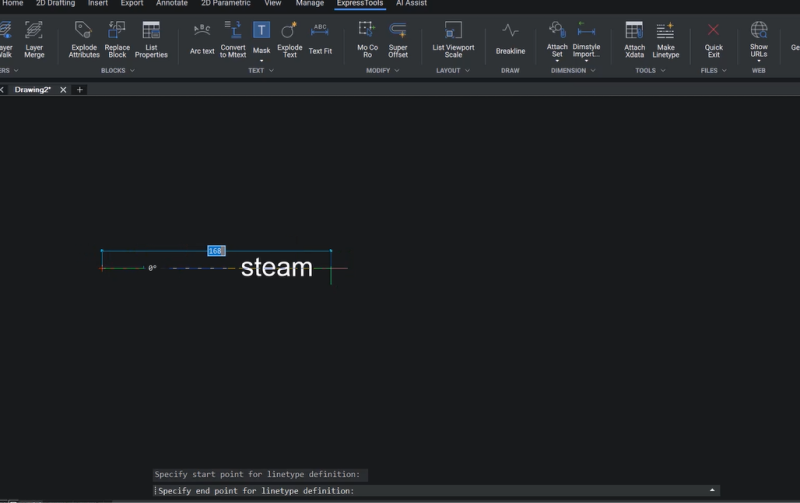This screenshot has width=800, height=503.
Task: Launch the Explode Attributes tool
Action: pos(84,40)
